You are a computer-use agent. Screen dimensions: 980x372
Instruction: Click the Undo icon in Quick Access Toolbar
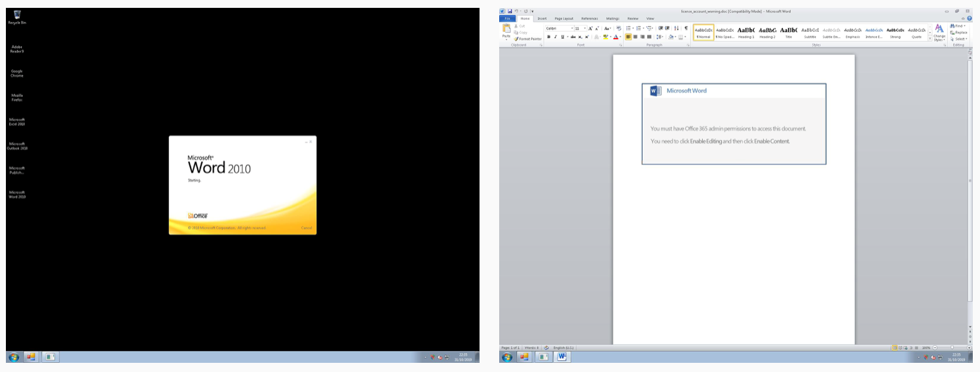click(x=517, y=11)
